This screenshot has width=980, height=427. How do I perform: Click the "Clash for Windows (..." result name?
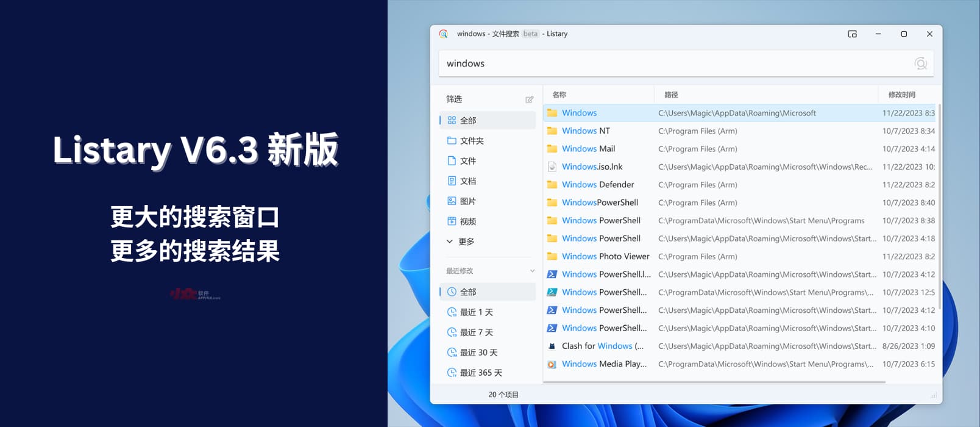point(603,346)
